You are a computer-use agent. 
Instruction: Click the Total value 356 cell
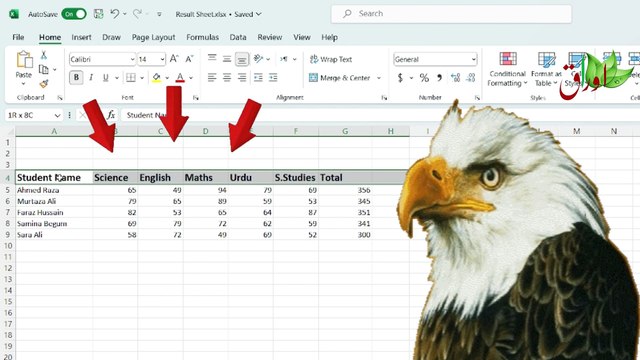tap(345, 190)
